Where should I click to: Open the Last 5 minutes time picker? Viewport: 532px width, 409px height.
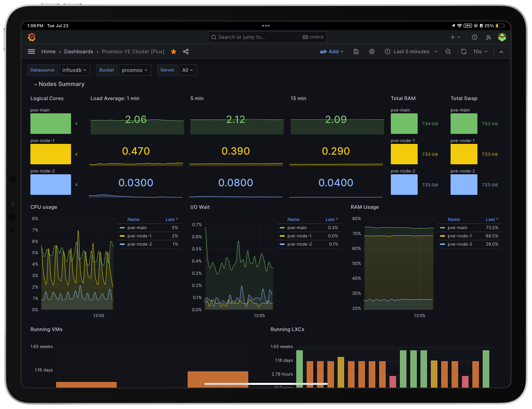(x=411, y=52)
